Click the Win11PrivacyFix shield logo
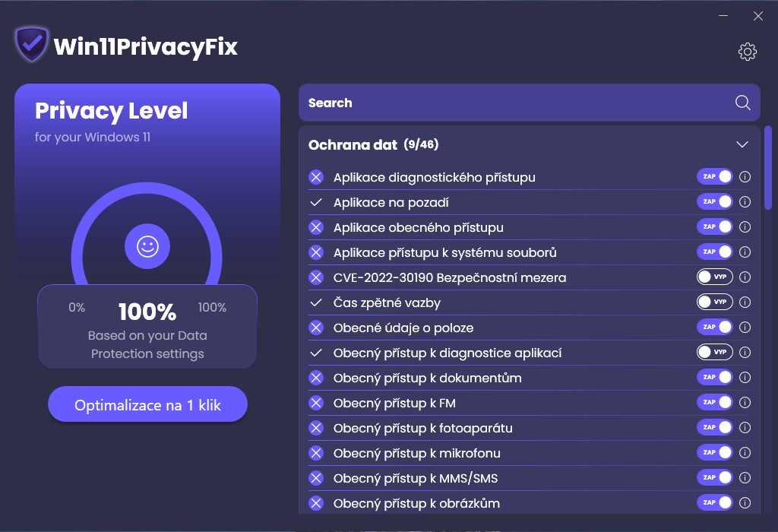The width and height of the screenshot is (778, 532). tap(31, 46)
